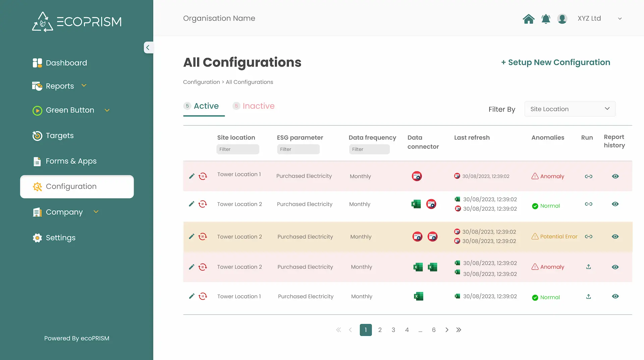Run link for first Anomaly row
This screenshot has width=644, height=360.
[x=589, y=176]
